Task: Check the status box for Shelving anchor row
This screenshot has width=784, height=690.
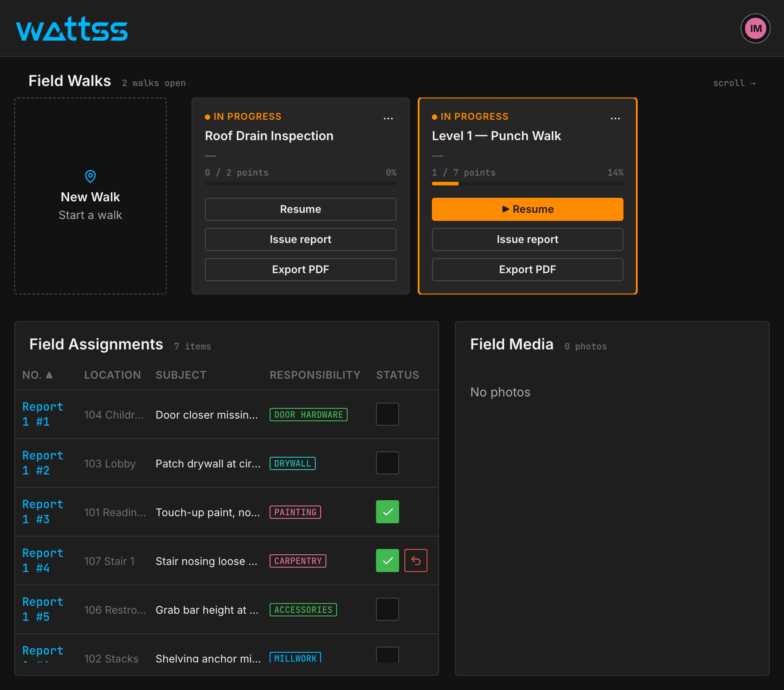Action: pyautogui.click(x=388, y=655)
